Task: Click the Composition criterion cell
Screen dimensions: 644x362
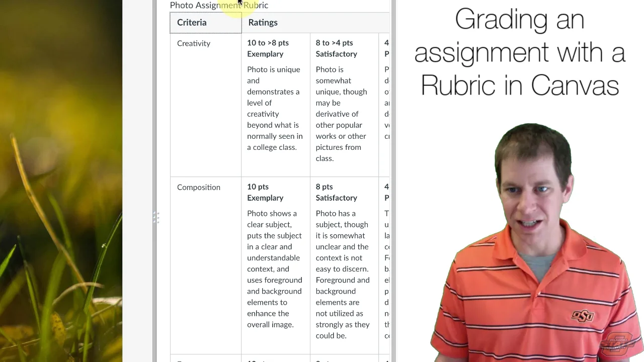Action: tap(206, 265)
